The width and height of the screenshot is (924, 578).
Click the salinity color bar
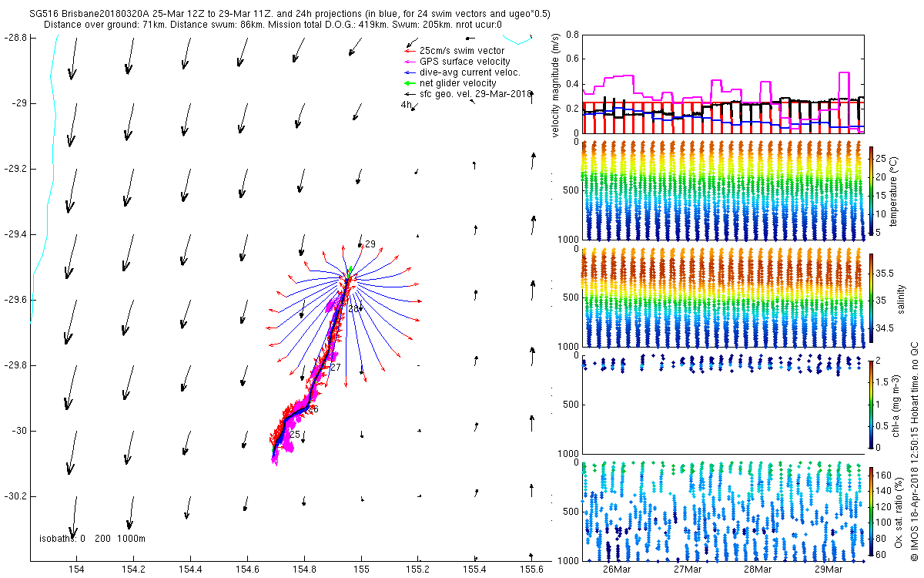872,298
